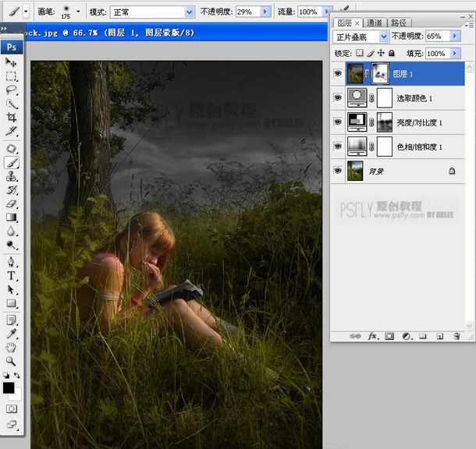Create a new layer
Image resolution: width=476 pixels, height=449 pixels.
pos(439,336)
